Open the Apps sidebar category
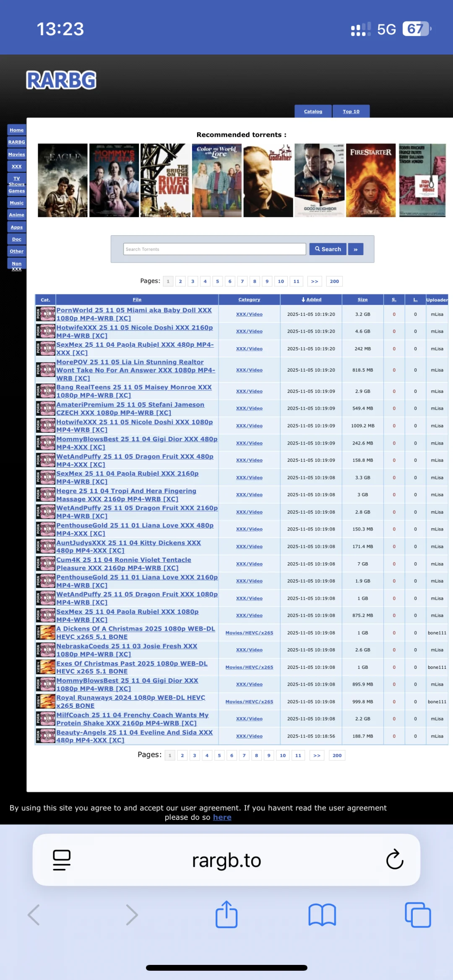 (17, 227)
